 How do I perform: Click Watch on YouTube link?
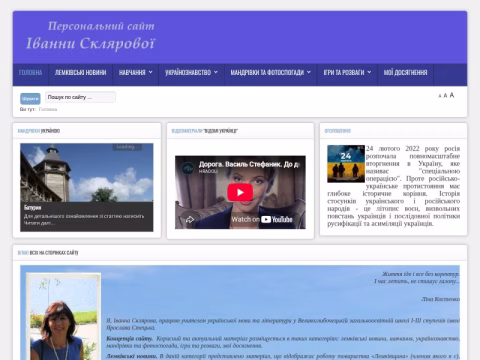(262, 219)
